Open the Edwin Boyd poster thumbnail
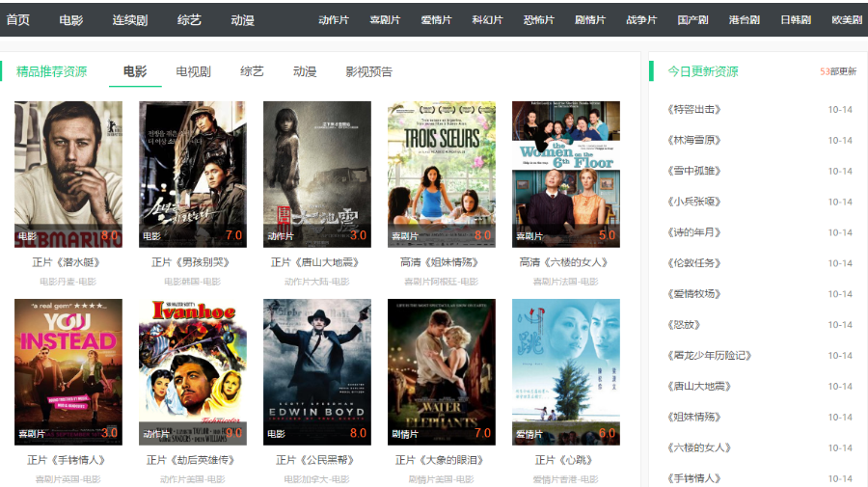 coord(317,372)
